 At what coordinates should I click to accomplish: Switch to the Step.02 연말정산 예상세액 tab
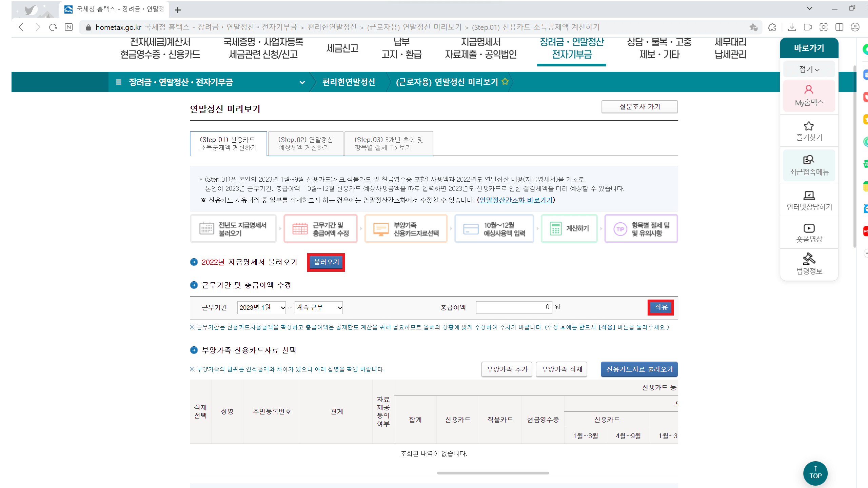click(x=305, y=143)
